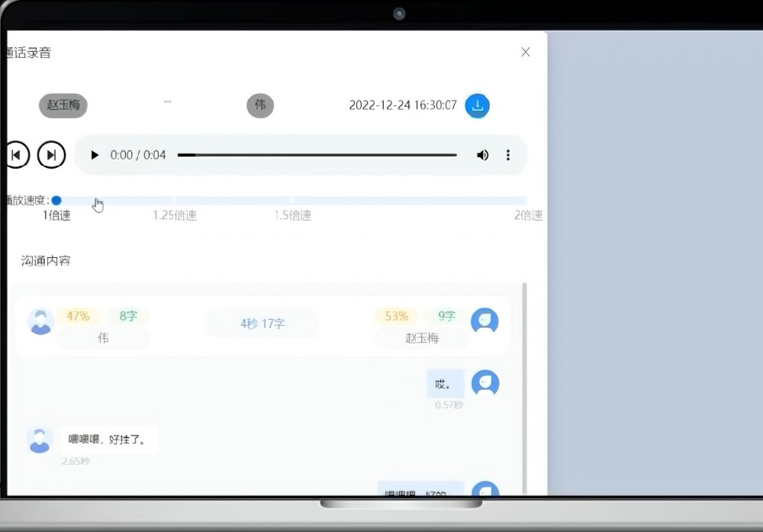Click the conversation panel scrollbar

[x=525, y=389]
